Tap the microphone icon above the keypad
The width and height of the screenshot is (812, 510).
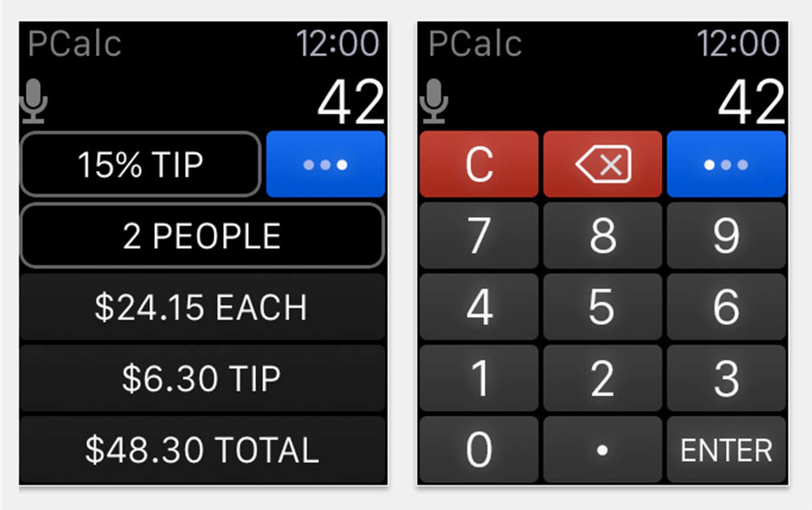tap(434, 101)
